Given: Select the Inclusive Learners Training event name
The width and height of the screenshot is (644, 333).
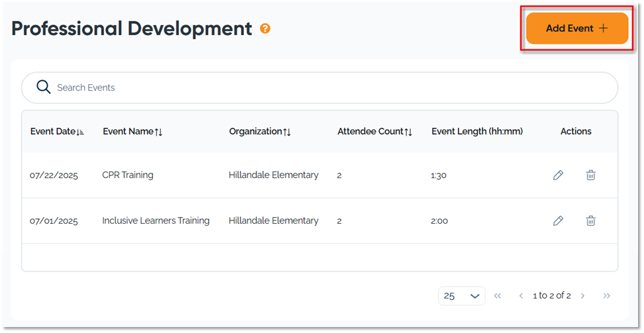Looking at the screenshot, I should point(156,221).
